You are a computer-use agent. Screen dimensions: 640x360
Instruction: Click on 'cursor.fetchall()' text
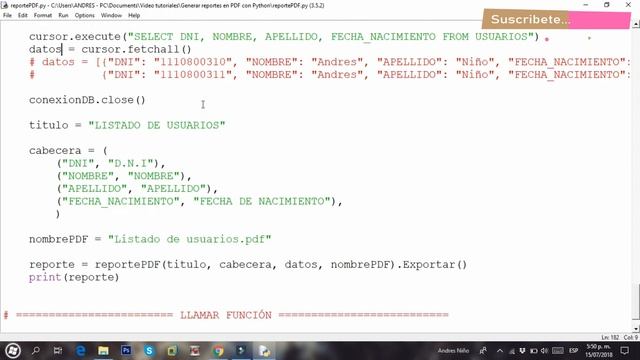[136, 49]
